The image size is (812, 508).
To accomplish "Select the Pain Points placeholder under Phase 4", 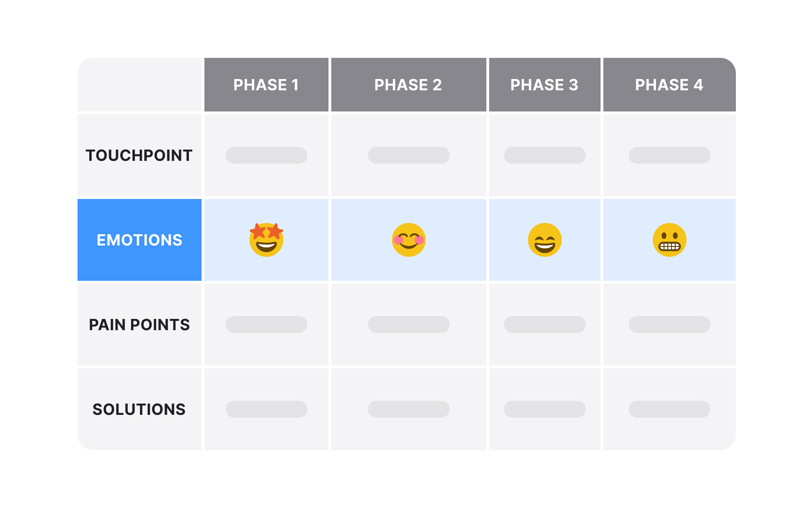I will (669, 325).
